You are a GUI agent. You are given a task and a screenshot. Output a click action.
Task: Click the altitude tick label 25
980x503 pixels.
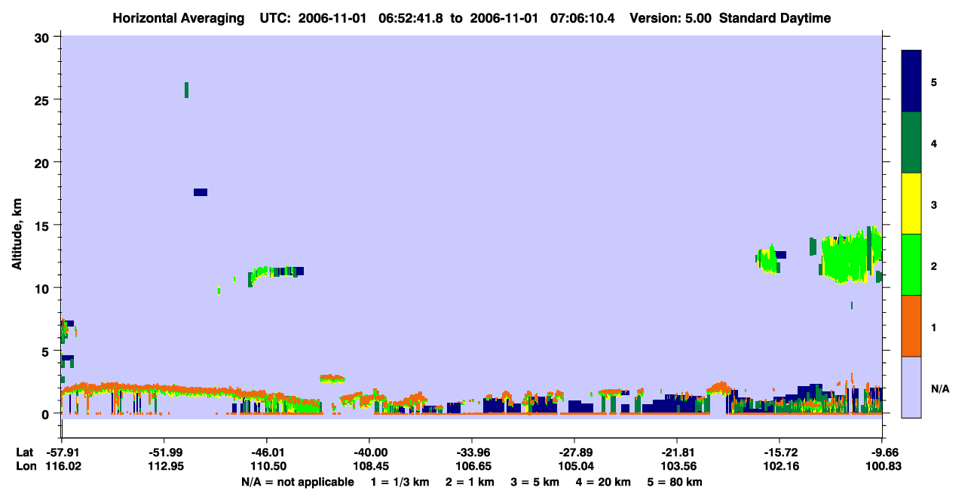44,100
